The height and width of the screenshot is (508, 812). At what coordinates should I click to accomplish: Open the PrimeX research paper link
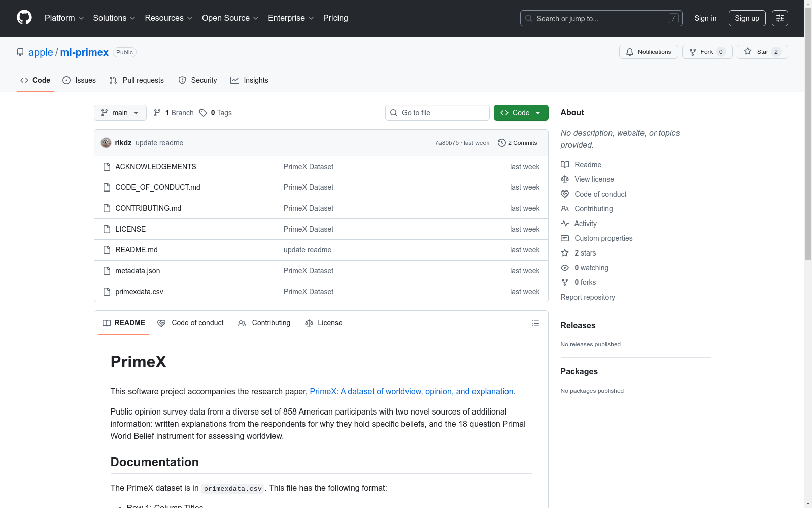coord(412,391)
